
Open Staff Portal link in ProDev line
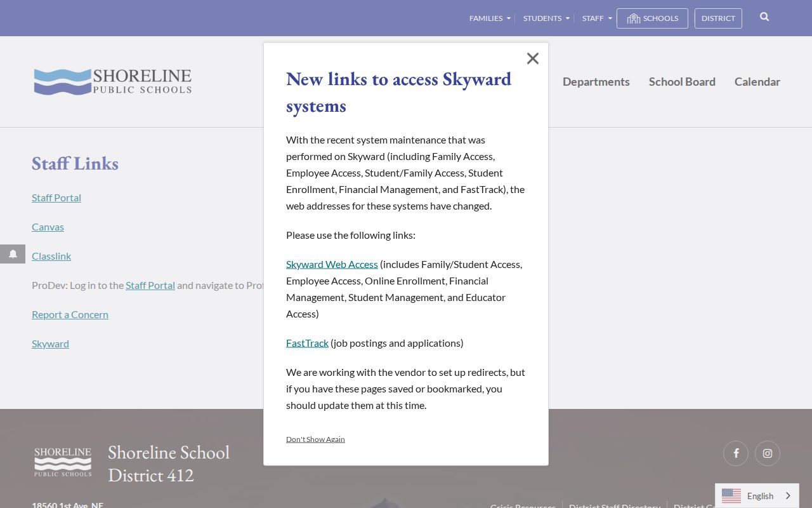pos(150,285)
